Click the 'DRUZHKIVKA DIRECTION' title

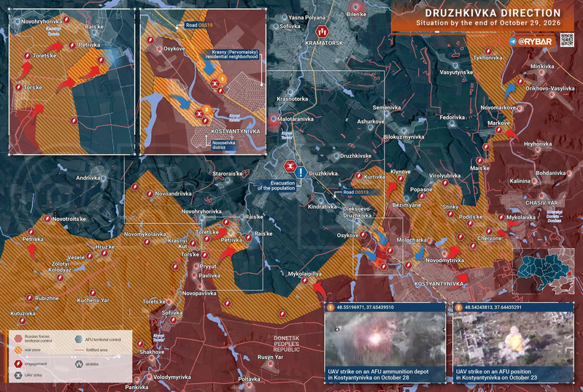(x=493, y=13)
